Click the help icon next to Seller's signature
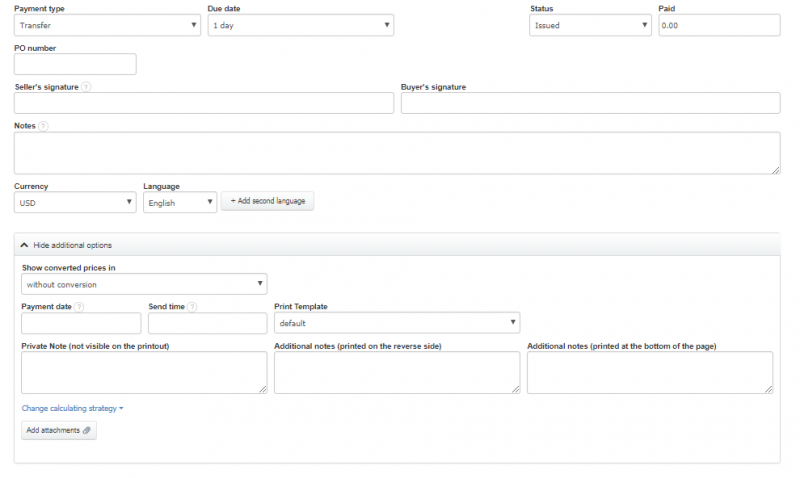This screenshot has width=800, height=478. [86, 87]
